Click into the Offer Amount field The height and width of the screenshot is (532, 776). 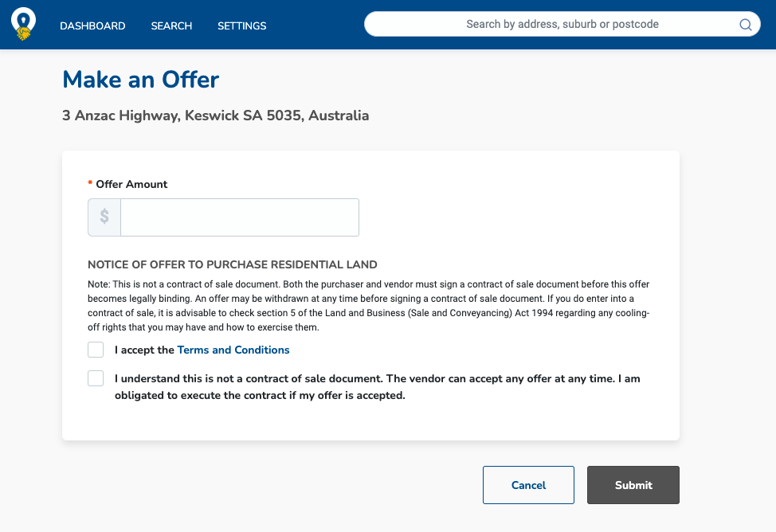pos(240,217)
